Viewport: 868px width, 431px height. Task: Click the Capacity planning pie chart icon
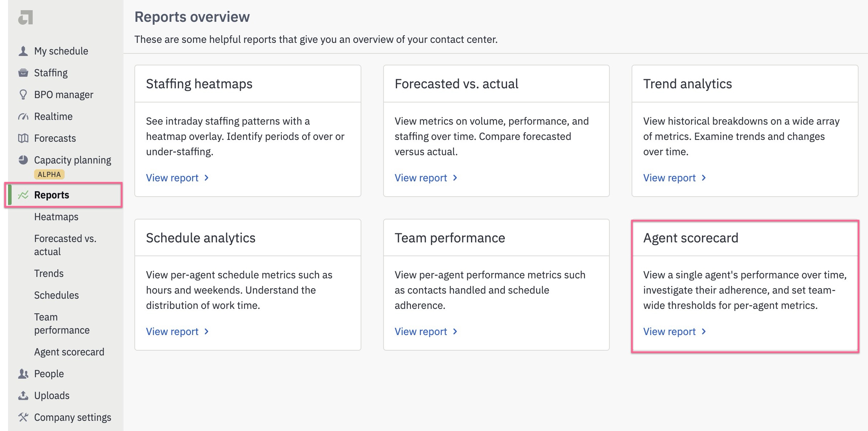(x=23, y=160)
